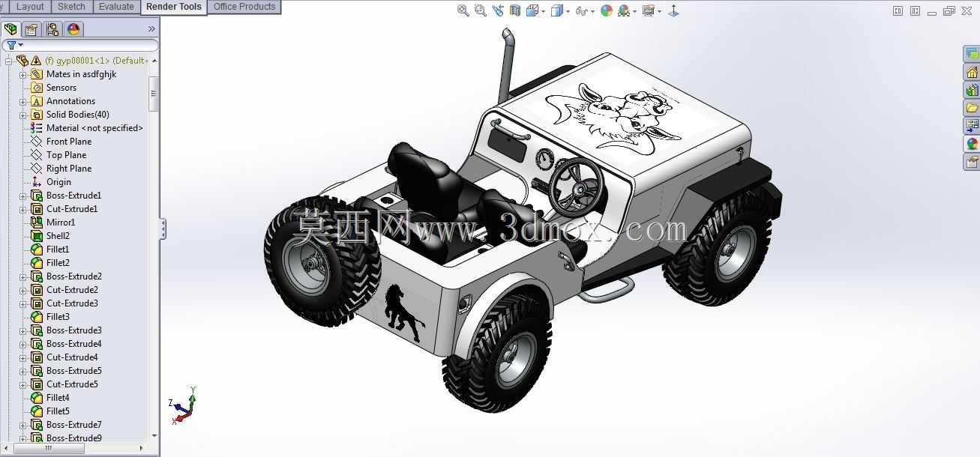Image resolution: width=980 pixels, height=457 pixels.
Task: Open Hide/Show Items dropdown arrow
Action: [x=592, y=11]
